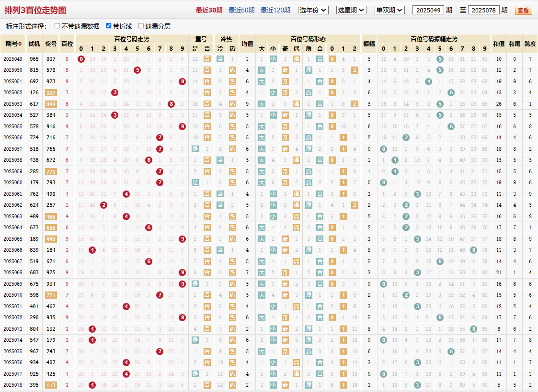
Task: Click the 排列3百位走势图 title
Action: 35,10
